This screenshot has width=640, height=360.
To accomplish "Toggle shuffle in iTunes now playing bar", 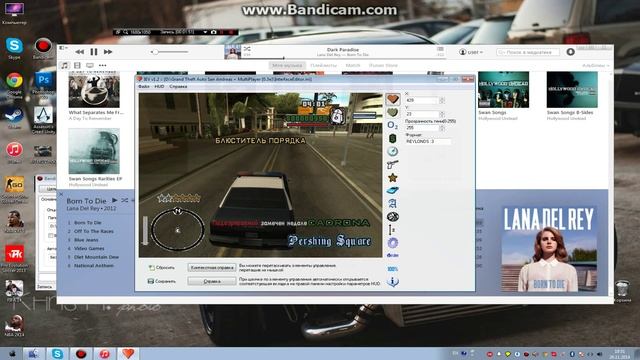I will [x=247, y=49].
